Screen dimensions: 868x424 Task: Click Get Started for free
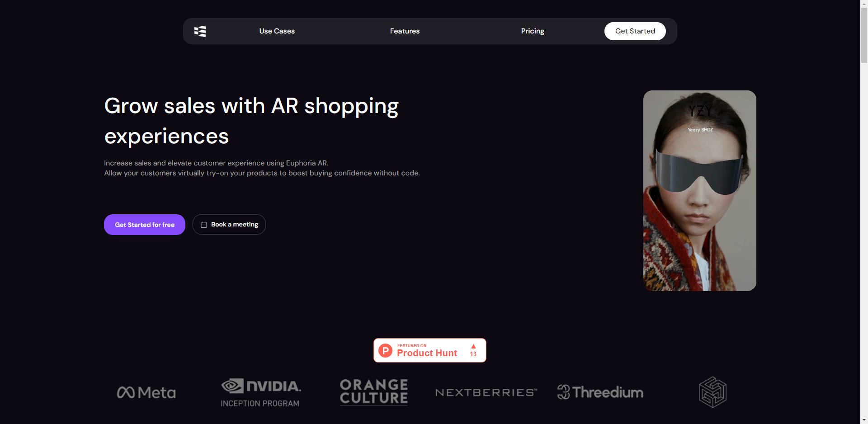tap(144, 224)
